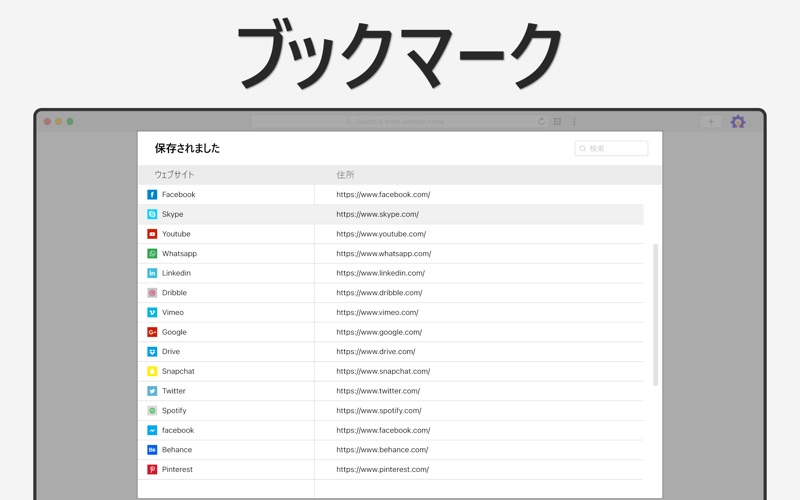Open https://www.behance.com/ link
Viewport: 800px width, 500px height.
(382, 450)
